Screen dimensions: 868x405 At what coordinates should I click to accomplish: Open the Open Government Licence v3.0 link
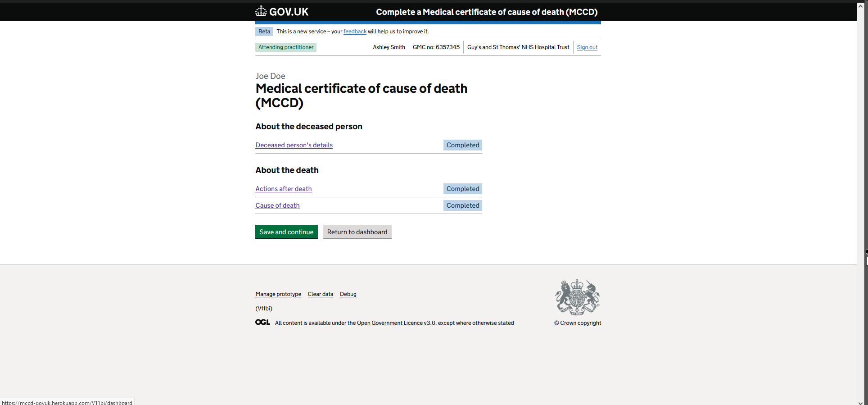[x=396, y=323]
